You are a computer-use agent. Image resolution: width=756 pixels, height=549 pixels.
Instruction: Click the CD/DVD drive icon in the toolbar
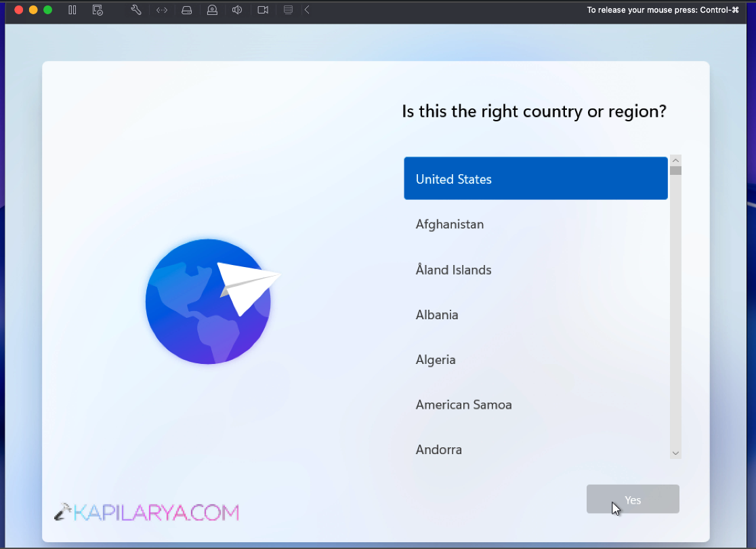[x=212, y=10]
